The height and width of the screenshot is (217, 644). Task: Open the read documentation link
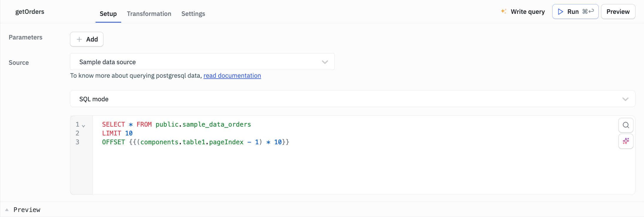point(232,76)
